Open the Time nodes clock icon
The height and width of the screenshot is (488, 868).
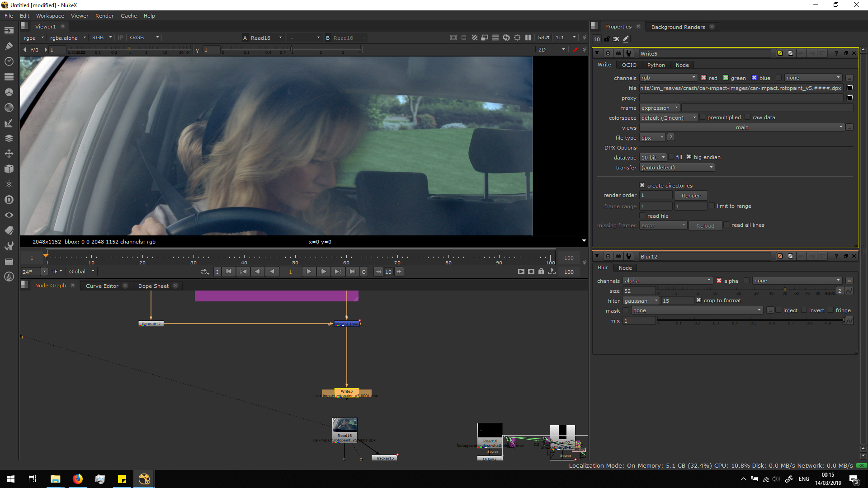coord(9,61)
